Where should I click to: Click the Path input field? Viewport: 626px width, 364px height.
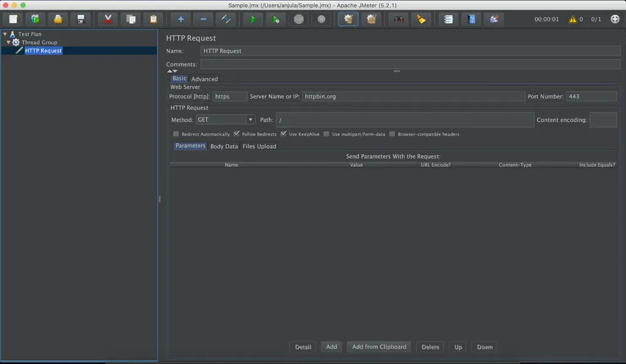[x=405, y=120]
